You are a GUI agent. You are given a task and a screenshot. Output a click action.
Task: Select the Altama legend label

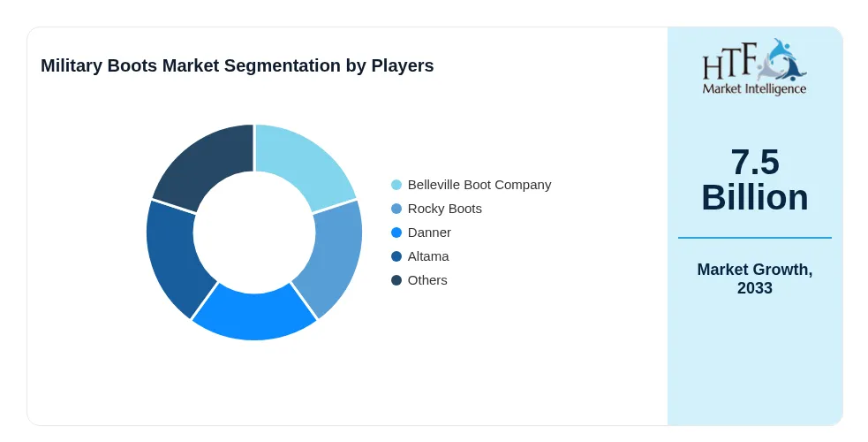tap(428, 256)
